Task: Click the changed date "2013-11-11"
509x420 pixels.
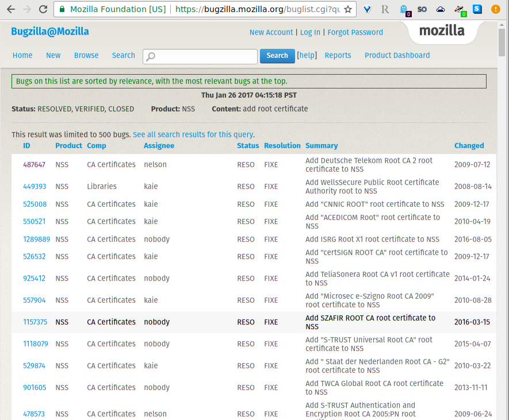Action: click(470, 388)
